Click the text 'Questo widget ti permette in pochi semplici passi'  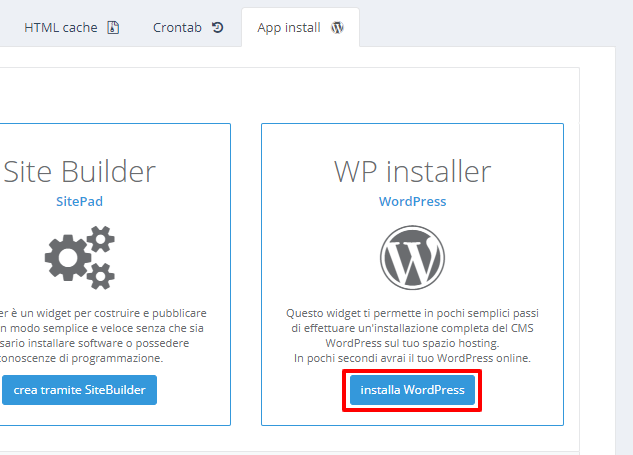pos(412,313)
